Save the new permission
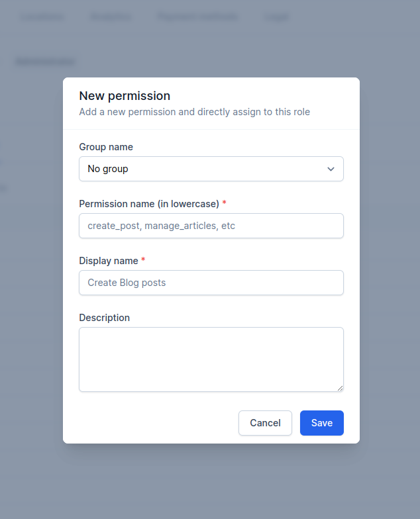Screen dimensions: 420x519 tap(321, 423)
